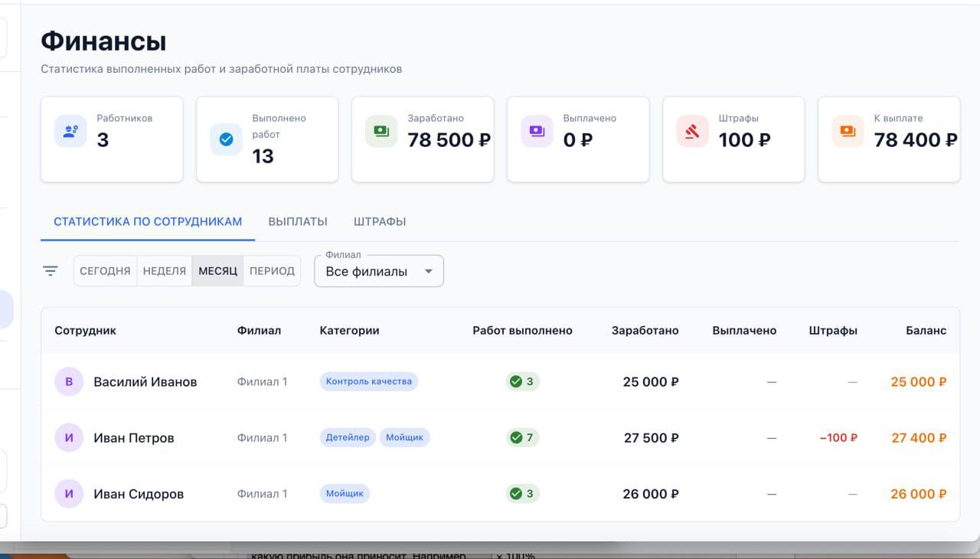
Task: Select the Период range toggle
Action: [272, 271]
